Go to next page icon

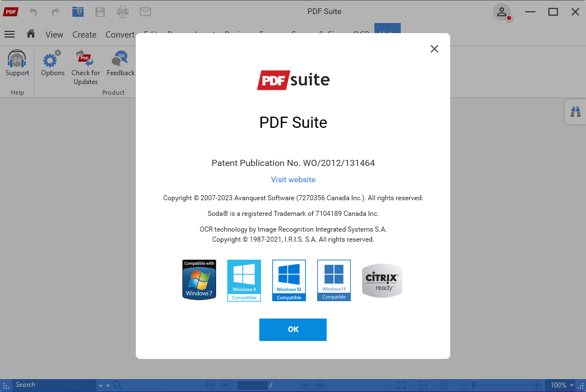[305, 385]
